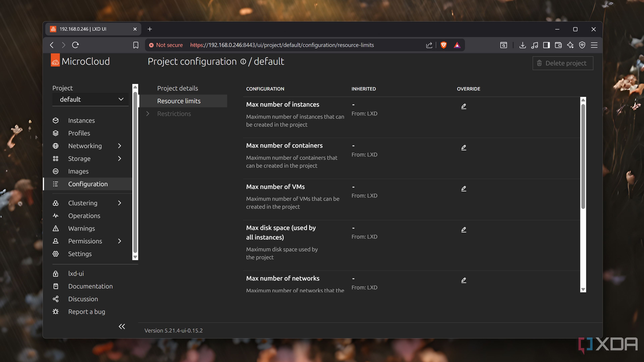Expand the Clustering submenu
644x362 pixels.
pos(120,203)
